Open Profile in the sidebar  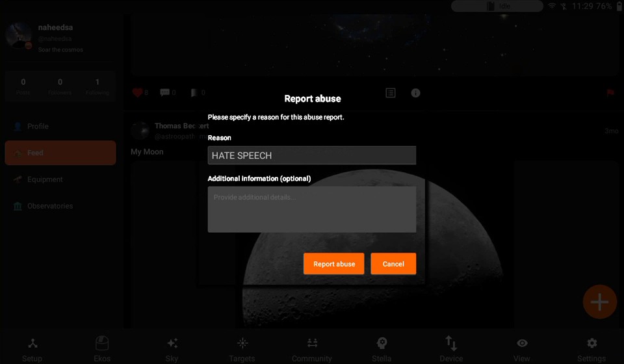click(x=60, y=126)
